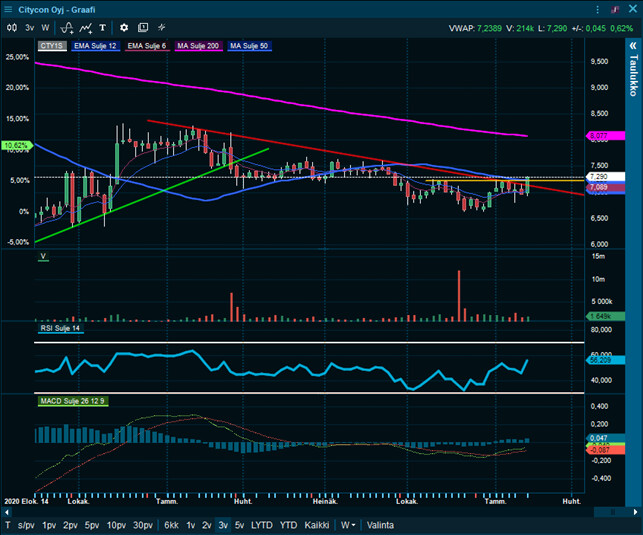Toggle the EMA Sulje 12 indicator label
This screenshot has width=643, height=535.
coord(95,46)
